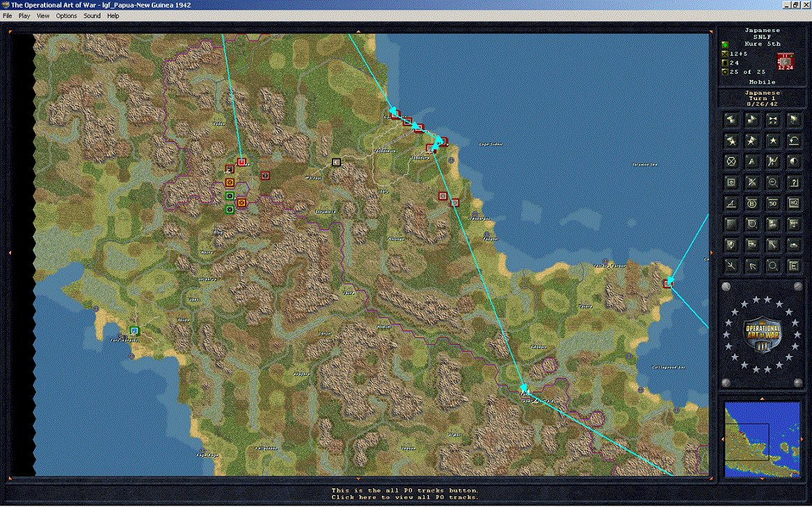812x507 pixels.
Task: Select the black-bordered unit near Wairopi
Action: 336,163
